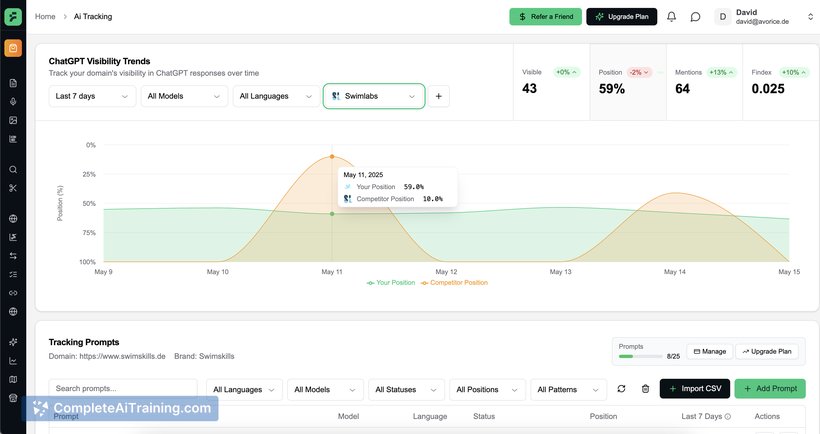Screen dimensions: 820x434
Task: Go to Home breadcrumb
Action: coord(45,17)
